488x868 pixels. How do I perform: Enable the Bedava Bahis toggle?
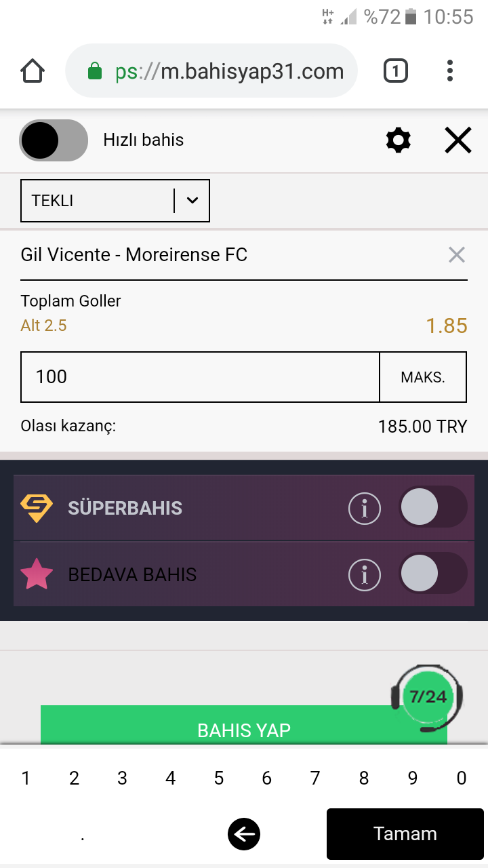click(x=433, y=574)
